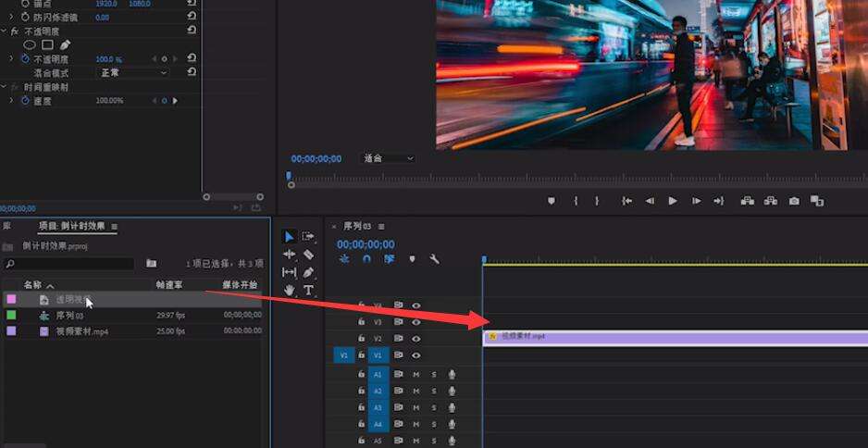Open the 项目: 倒计时效果 panel menu

pos(115,227)
